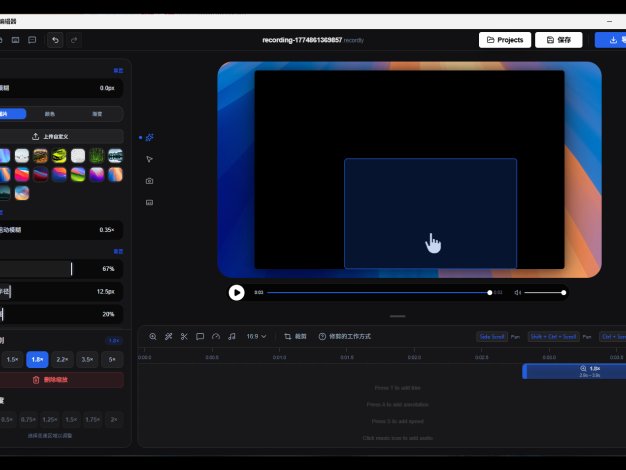Choose the blue-orange wallpaper at second row end
The width and height of the screenshot is (626, 470).
click(x=115, y=175)
